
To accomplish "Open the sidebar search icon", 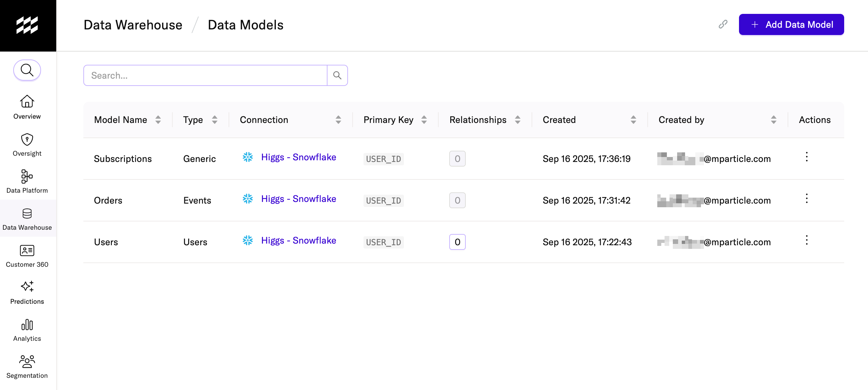I will click(27, 70).
